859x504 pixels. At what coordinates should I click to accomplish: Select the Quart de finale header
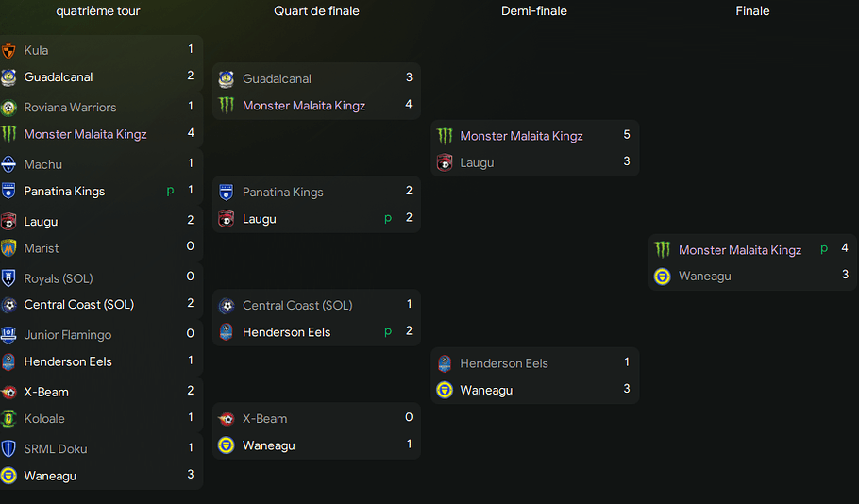(x=316, y=11)
